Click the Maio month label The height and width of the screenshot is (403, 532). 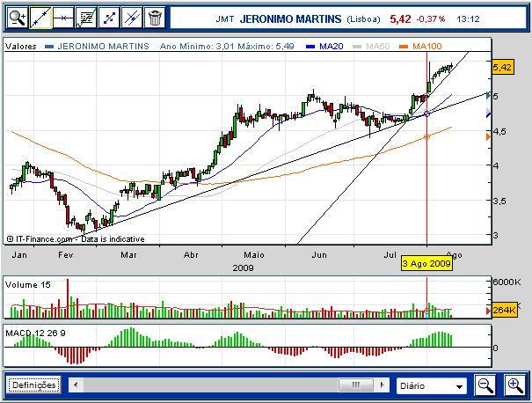[x=254, y=255]
